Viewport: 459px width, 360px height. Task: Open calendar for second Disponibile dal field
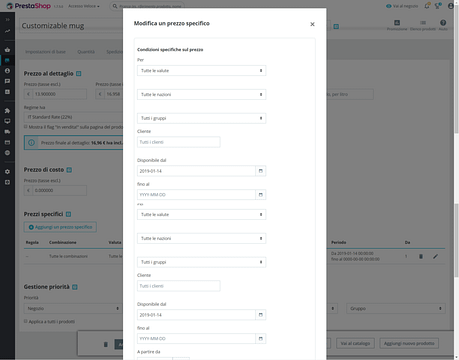[x=261, y=315]
